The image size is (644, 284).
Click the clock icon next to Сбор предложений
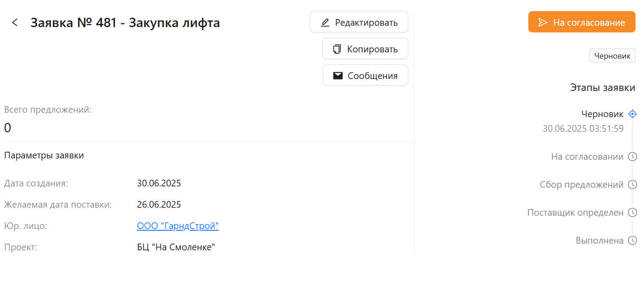(x=632, y=185)
